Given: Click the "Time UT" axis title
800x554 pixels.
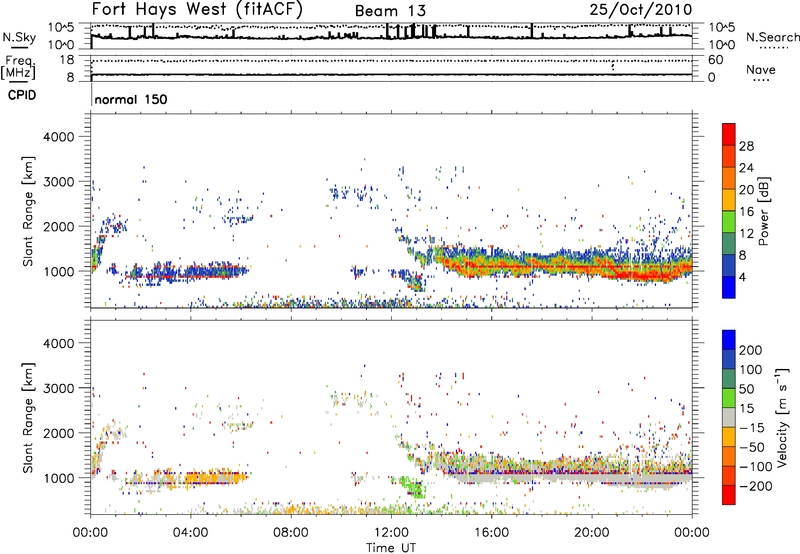Looking at the screenshot, I should pos(391,547).
